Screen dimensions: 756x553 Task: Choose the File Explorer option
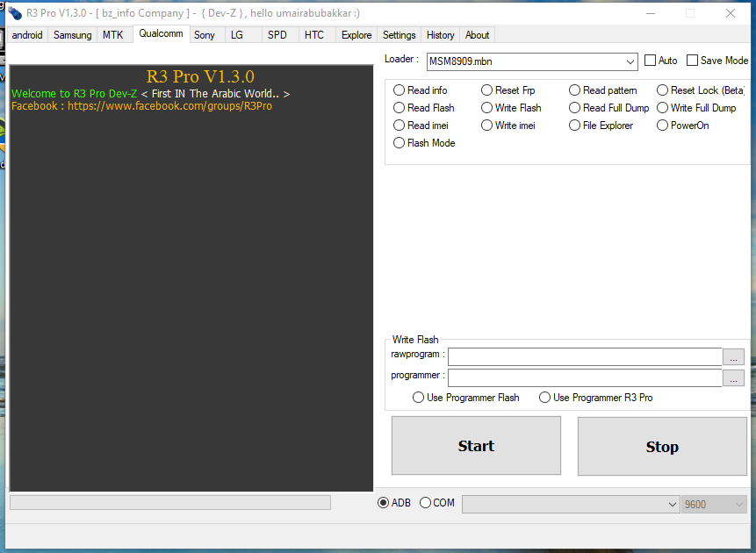click(601, 126)
